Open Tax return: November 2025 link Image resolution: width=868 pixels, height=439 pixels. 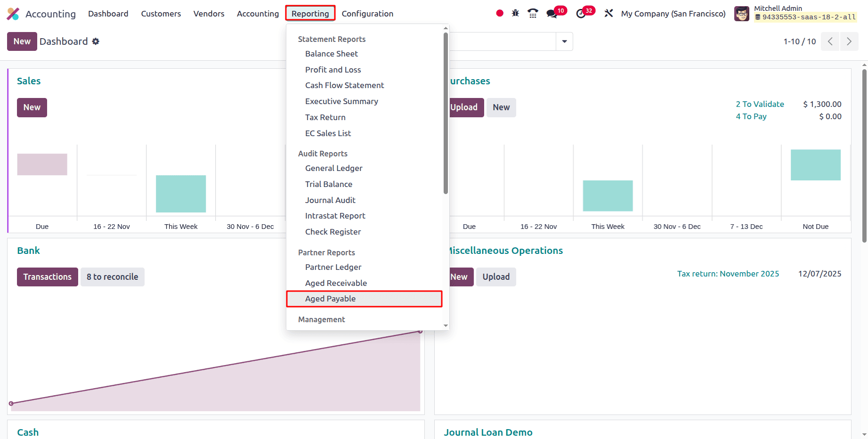728,274
